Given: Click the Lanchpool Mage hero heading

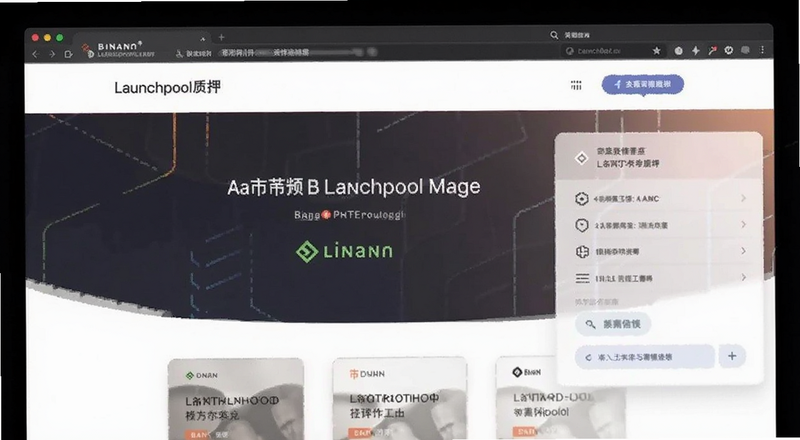Looking at the screenshot, I should click(354, 187).
